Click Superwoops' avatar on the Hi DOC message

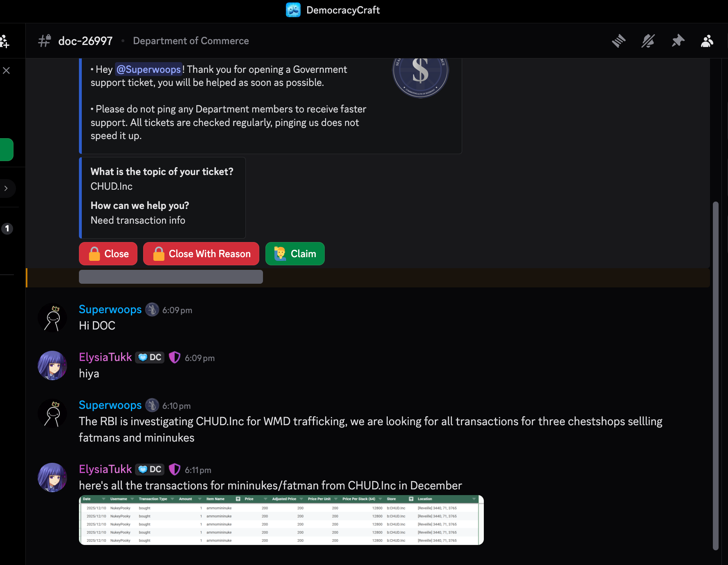pos(52,318)
